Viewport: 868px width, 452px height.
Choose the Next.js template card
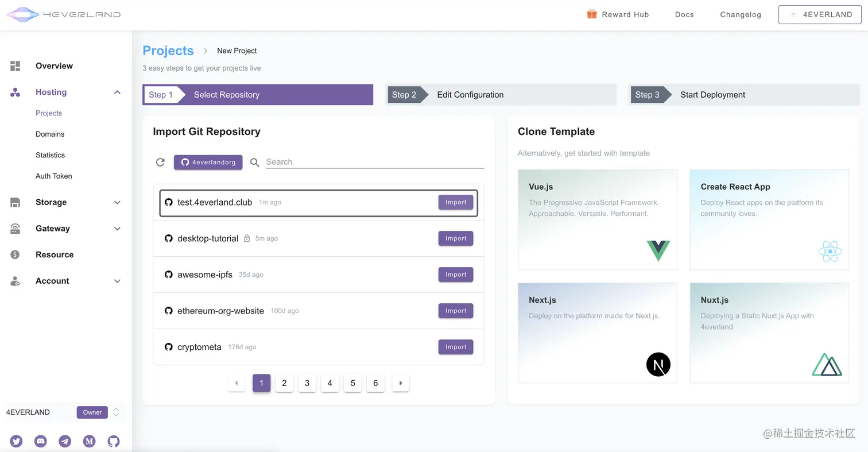tap(598, 333)
